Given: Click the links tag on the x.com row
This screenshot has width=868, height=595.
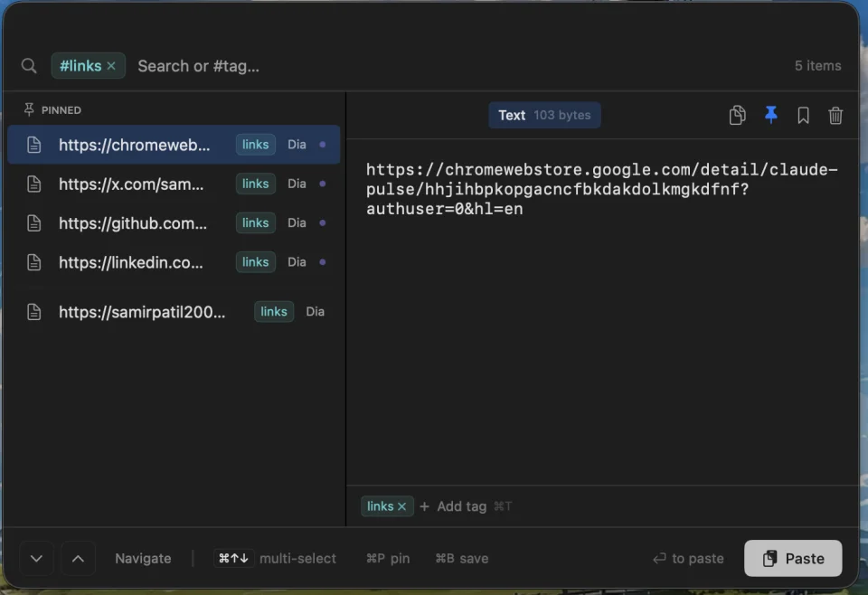Looking at the screenshot, I should point(255,184).
